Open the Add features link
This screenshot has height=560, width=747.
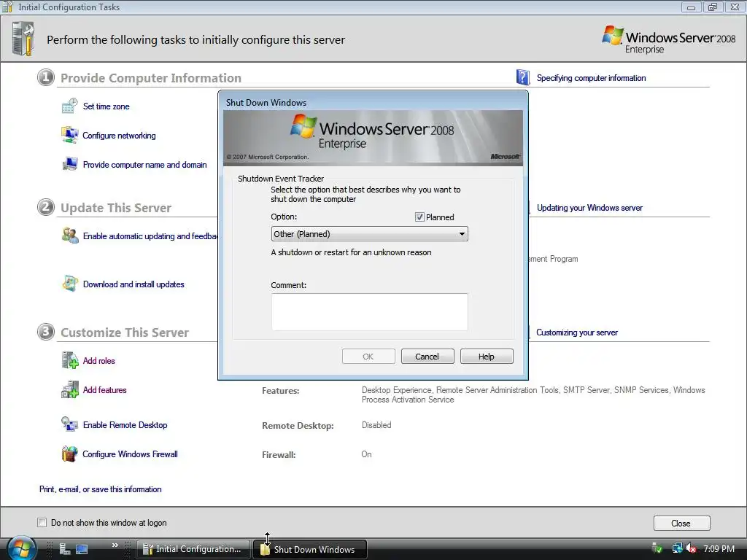coord(105,389)
